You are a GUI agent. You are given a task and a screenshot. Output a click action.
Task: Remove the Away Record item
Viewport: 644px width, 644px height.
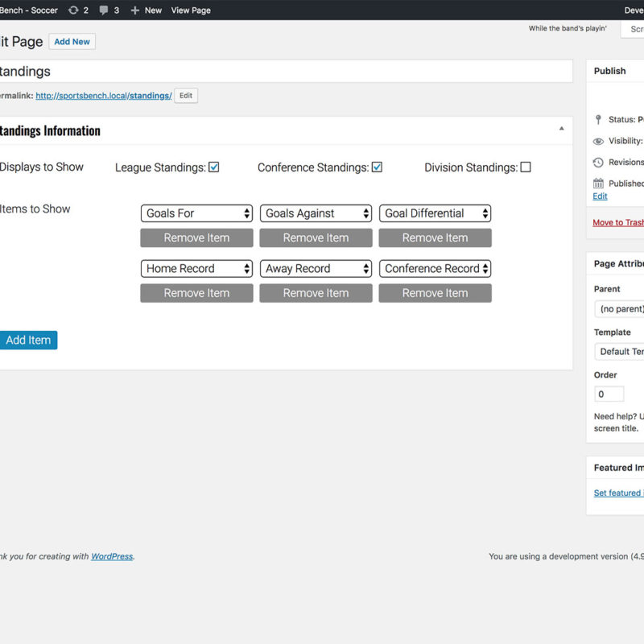pyautogui.click(x=316, y=293)
